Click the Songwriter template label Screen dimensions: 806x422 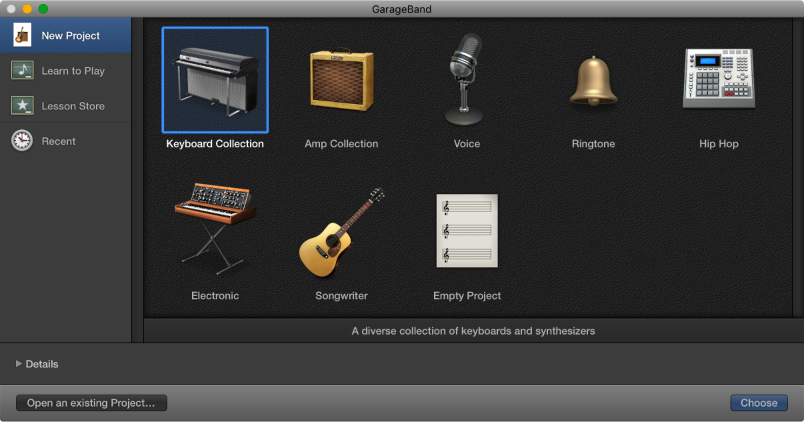click(x=341, y=296)
